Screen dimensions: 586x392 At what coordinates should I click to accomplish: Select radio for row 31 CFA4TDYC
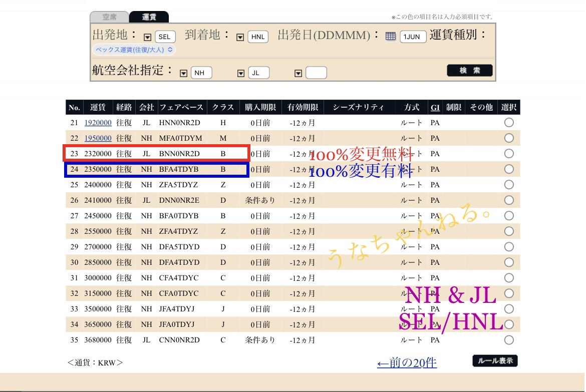(509, 278)
